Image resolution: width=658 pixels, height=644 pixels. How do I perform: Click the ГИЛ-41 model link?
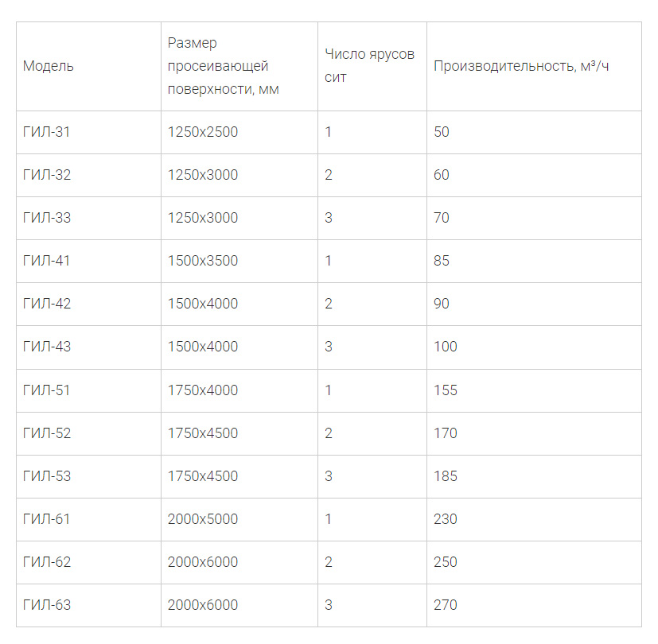click(x=47, y=261)
